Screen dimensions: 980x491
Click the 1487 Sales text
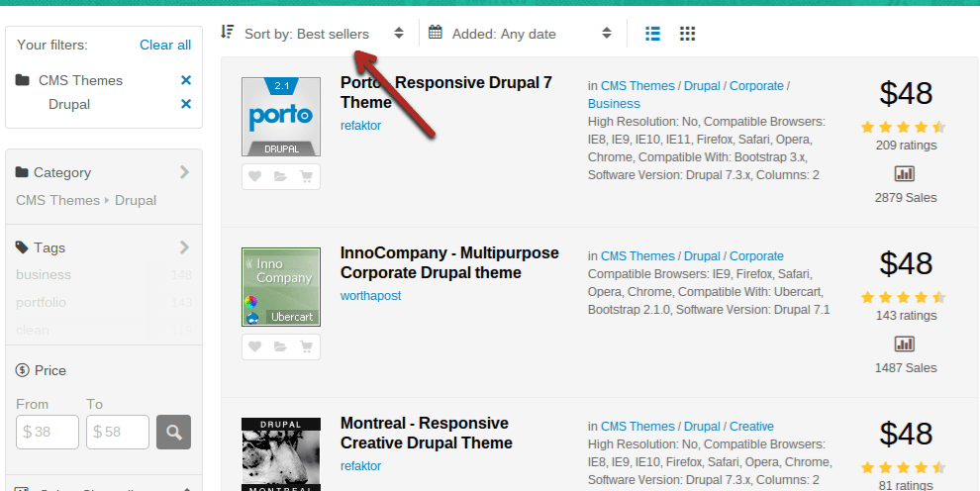tap(906, 368)
